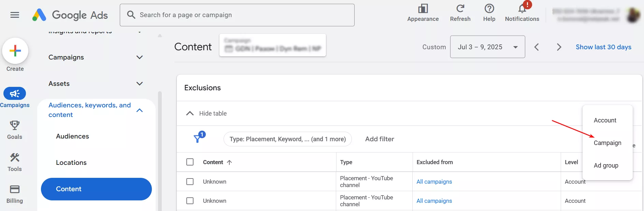Check the first Unknown row checkbox
644x211 pixels.
pos(190,182)
